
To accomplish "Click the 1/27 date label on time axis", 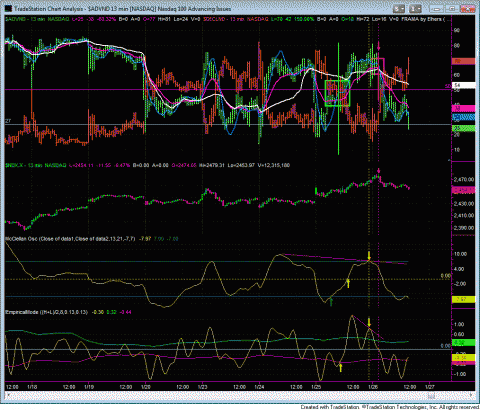I will [430, 387].
